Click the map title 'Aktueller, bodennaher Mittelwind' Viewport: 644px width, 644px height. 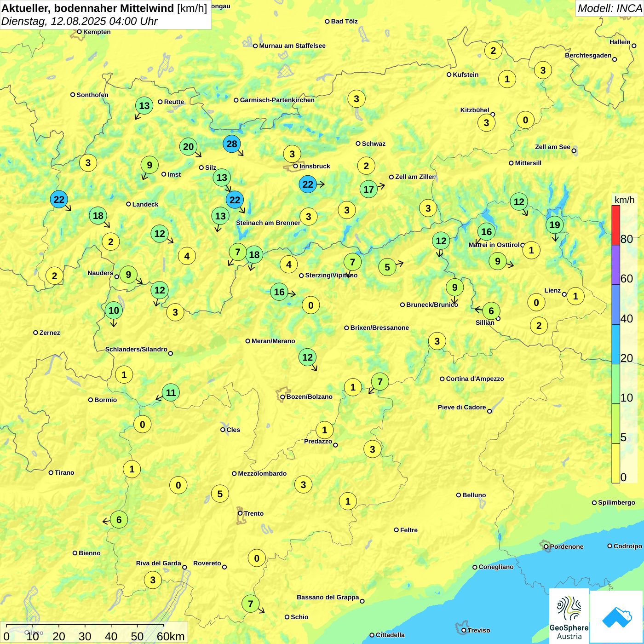coord(88,8)
